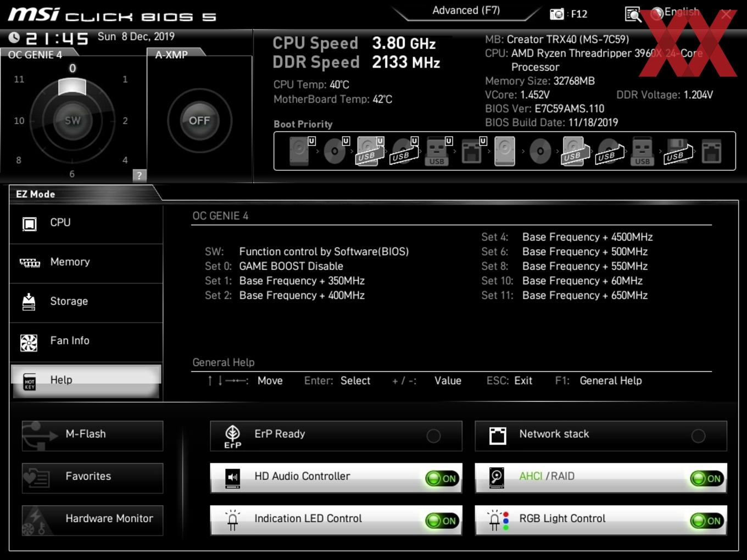Switch to Advanced (F7) mode
The image size is (747, 560).
click(466, 10)
